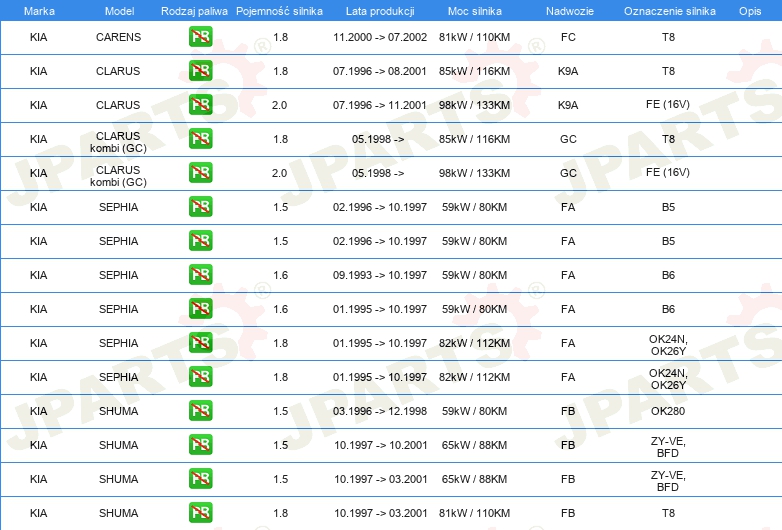Click fuel icon for CLARUS kombi 1.8 row
Screen dimensions: 782x530
200,139
